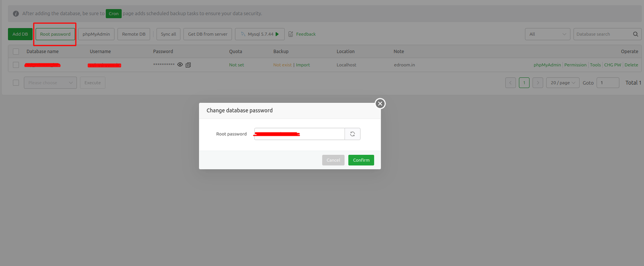Screen dimensions: 644x266
Task: Toggle the bottom batch selection checkbox
Action: [16, 83]
